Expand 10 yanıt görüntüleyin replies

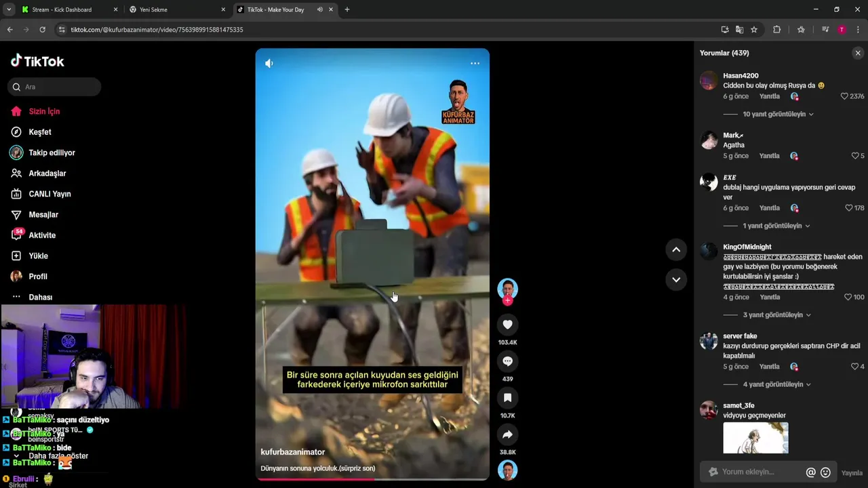coord(778,114)
